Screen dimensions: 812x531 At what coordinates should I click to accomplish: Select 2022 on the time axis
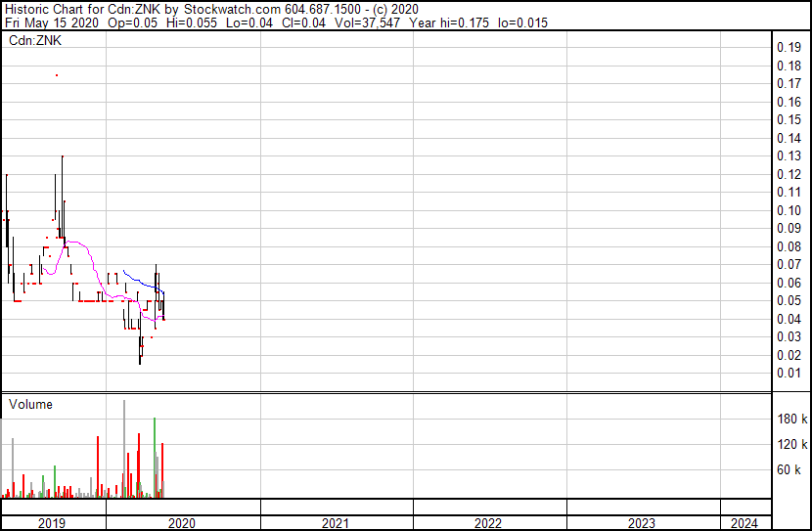coord(488,523)
